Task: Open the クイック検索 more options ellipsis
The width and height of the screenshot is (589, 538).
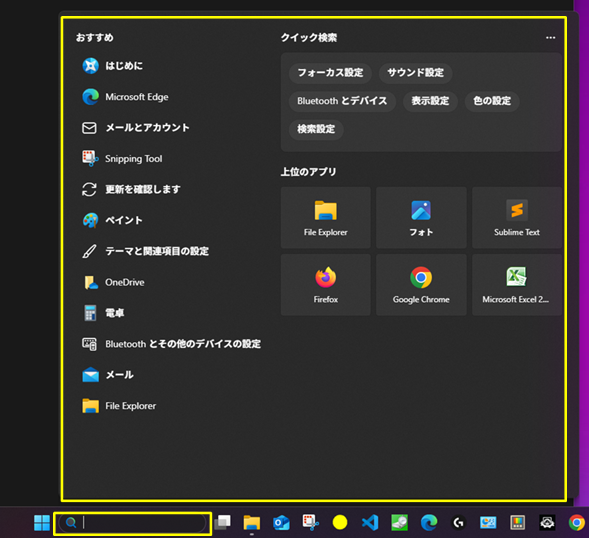Action: tap(551, 38)
